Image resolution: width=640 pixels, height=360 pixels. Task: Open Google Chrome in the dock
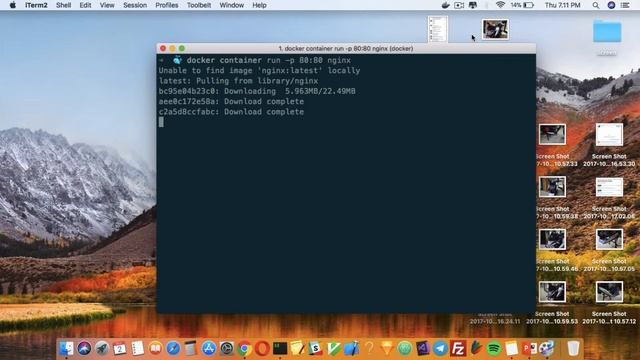coord(244,348)
